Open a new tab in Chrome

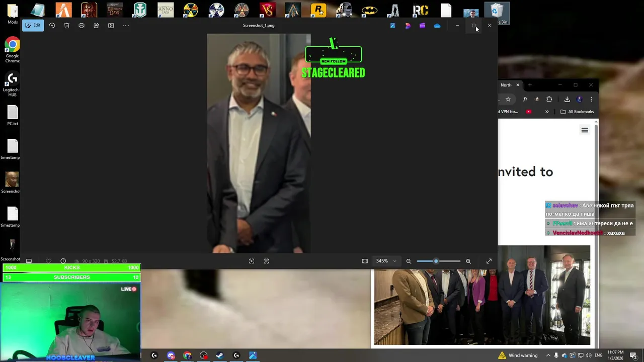[529, 85]
